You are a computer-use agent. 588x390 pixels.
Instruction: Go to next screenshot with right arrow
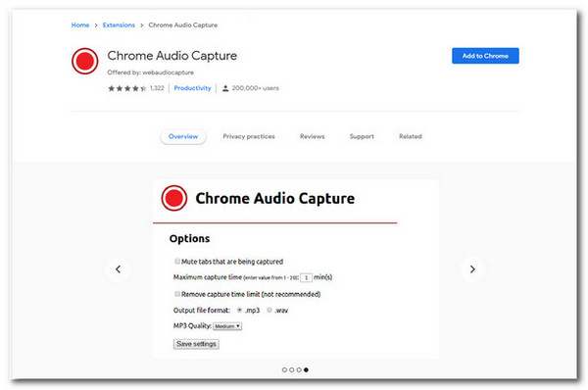(x=472, y=268)
